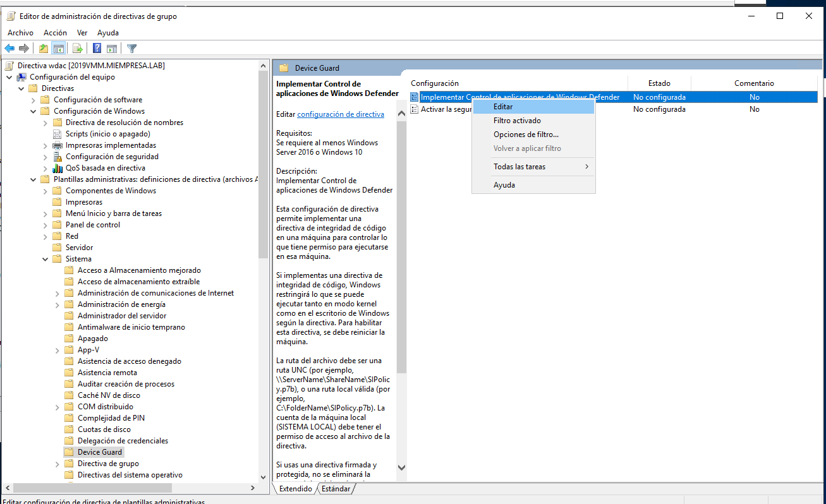The height and width of the screenshot is (504, 826).
Task: Click the Filter funnel toolbar icon
Action: (x=131, y=49)
